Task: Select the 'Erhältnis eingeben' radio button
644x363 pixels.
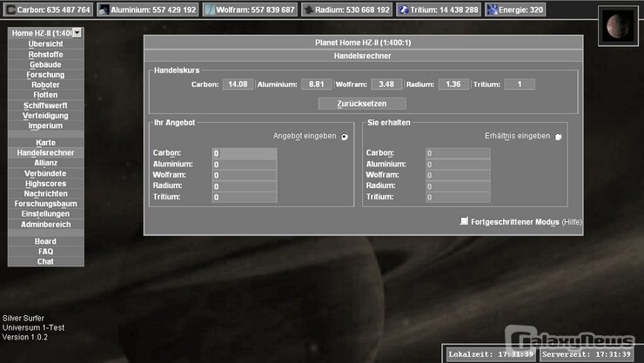Action: pos(558,137)
